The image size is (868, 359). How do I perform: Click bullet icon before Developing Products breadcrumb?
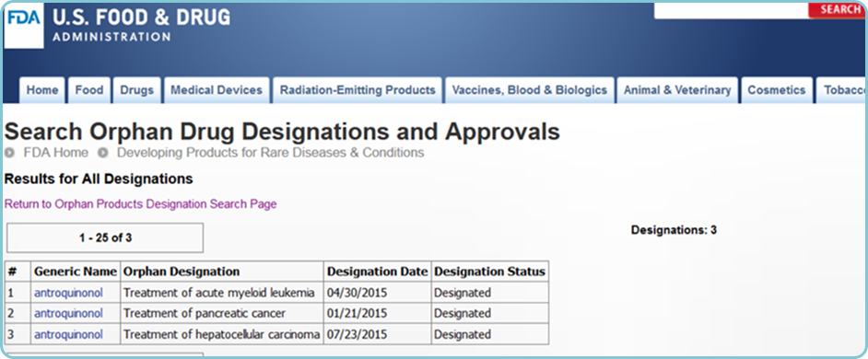pos(103,153)
